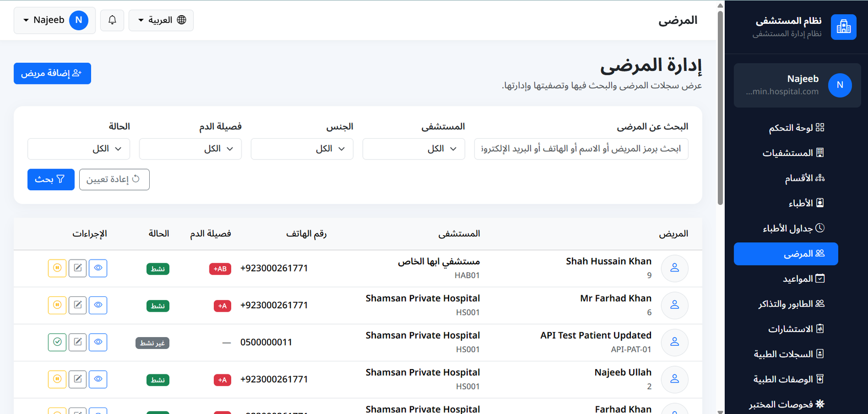868x414 pixels.
Task: Deactivate Shah Hussain Khan with pause icon
Action: click(57, 268)
